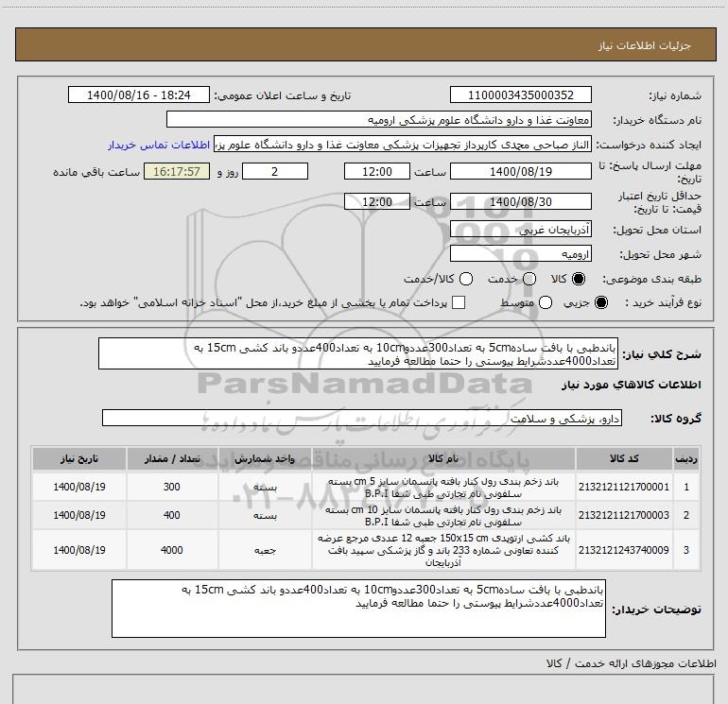Click the price validity time 12:00 field
The height and width of the screenshot is (704, 728).
(377, 202)
